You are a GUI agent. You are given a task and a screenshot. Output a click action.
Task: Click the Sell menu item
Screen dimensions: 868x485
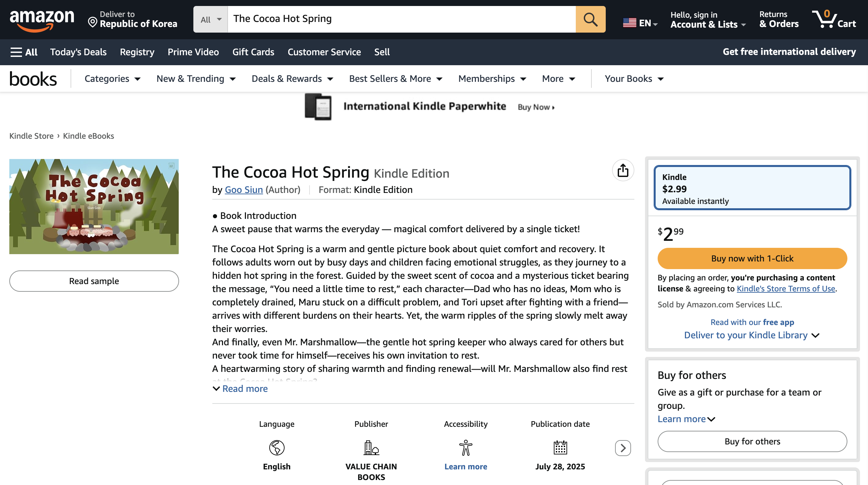pyautogui.click(x=382, y=52)
